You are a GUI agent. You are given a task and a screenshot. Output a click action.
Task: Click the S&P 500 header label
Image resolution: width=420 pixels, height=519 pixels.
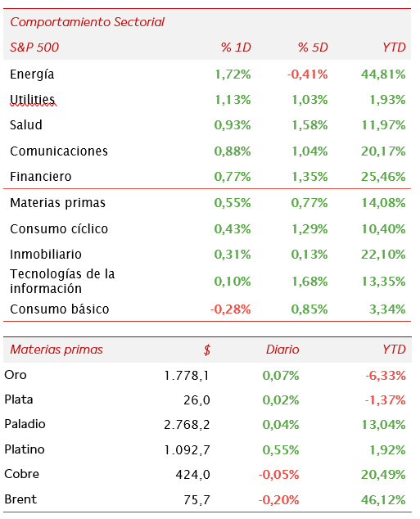coord(34,47)
